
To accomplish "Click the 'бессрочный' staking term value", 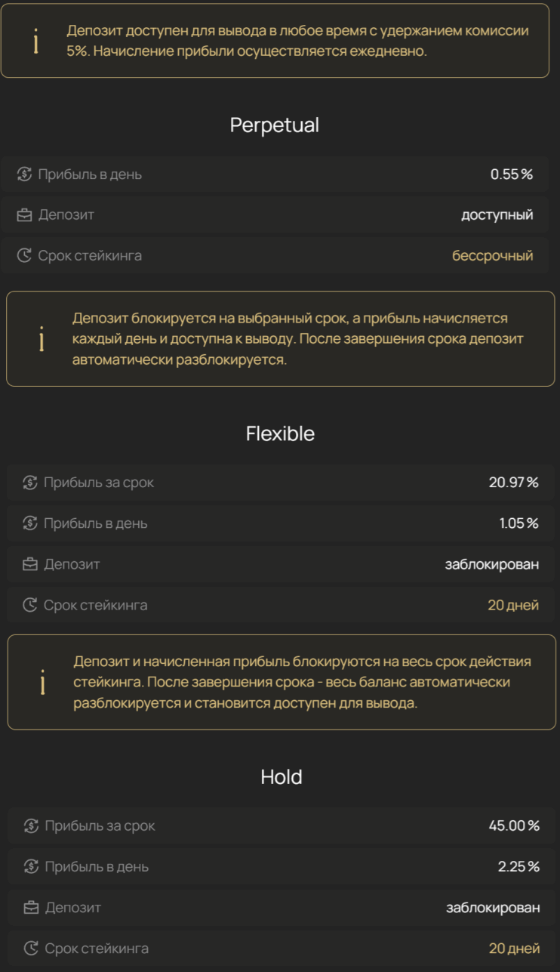I will [x=492, y=255].
